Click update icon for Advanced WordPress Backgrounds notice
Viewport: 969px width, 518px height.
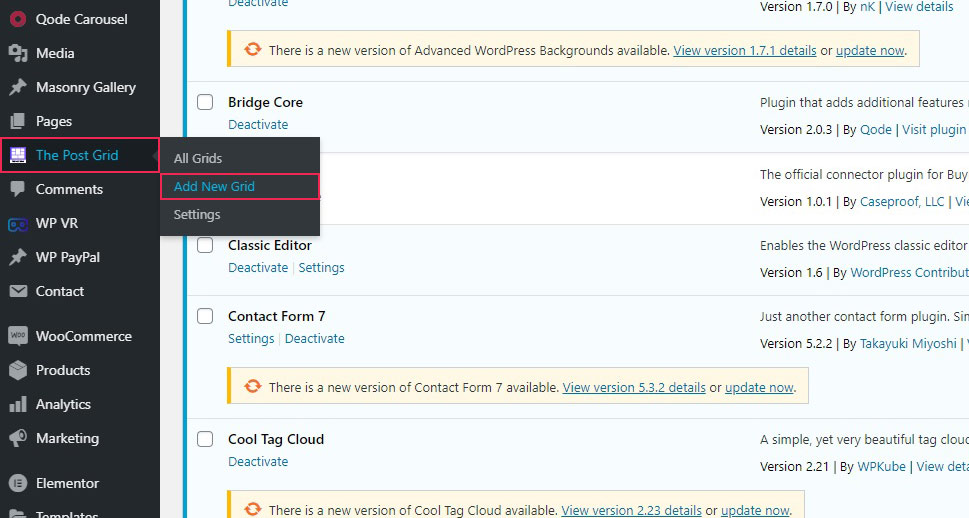click(253, 49)
